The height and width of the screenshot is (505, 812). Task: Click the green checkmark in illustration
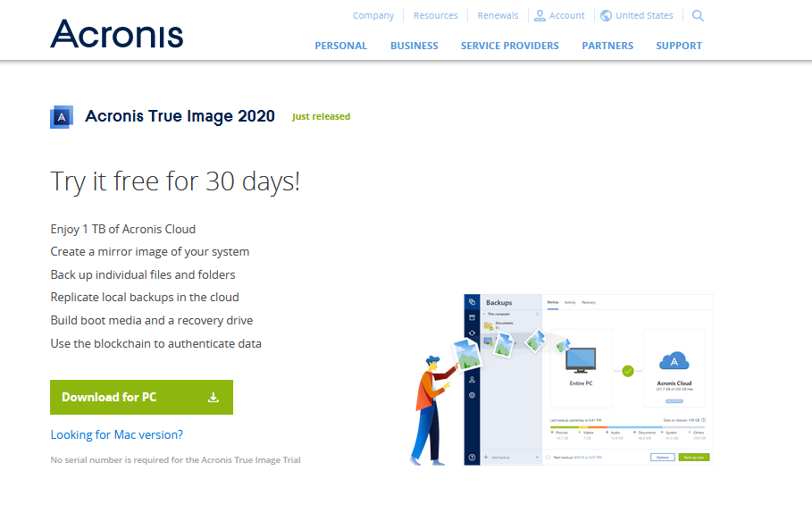click(628, 371)
